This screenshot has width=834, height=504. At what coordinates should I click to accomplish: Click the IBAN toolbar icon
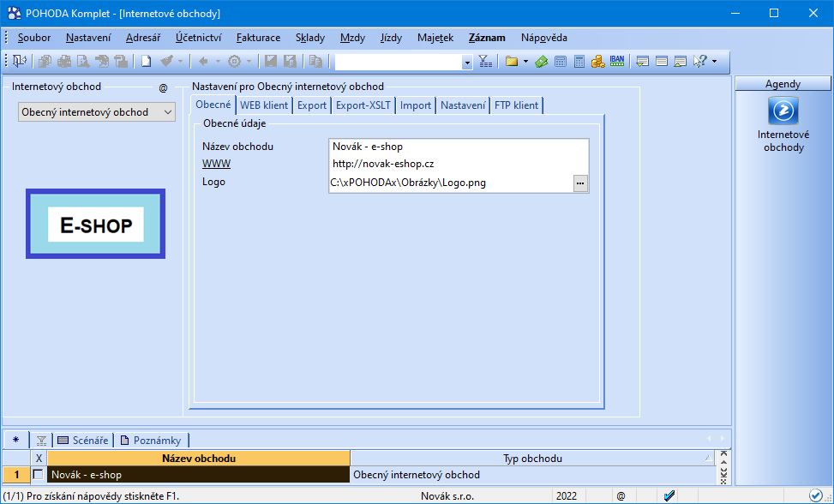617,62
